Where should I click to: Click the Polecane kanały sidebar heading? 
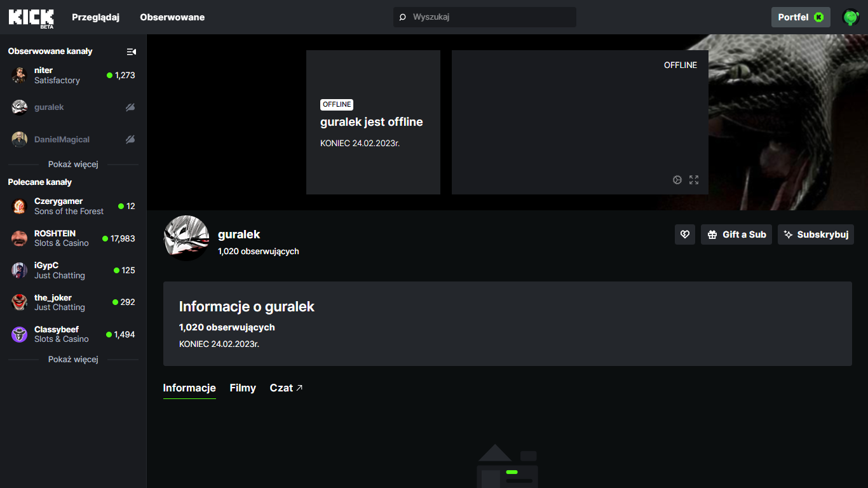(x=40, y=182)
